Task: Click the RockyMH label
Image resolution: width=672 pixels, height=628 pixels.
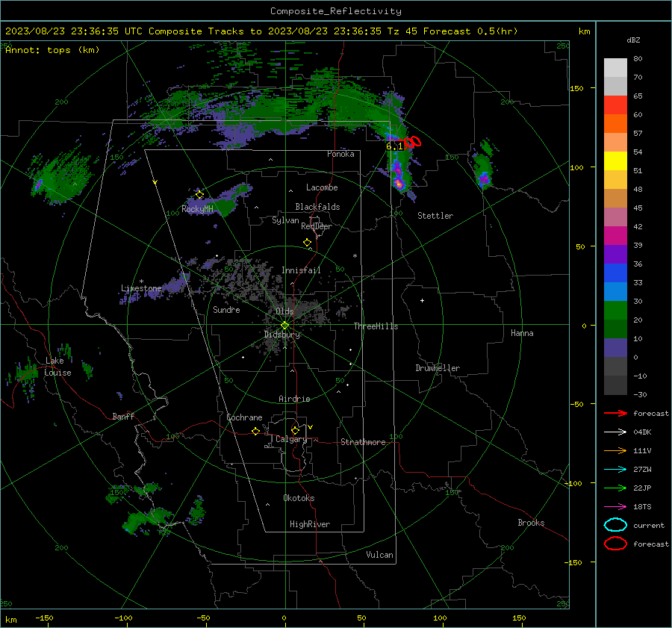Action: pyautogui.click(x=197, y=209)
